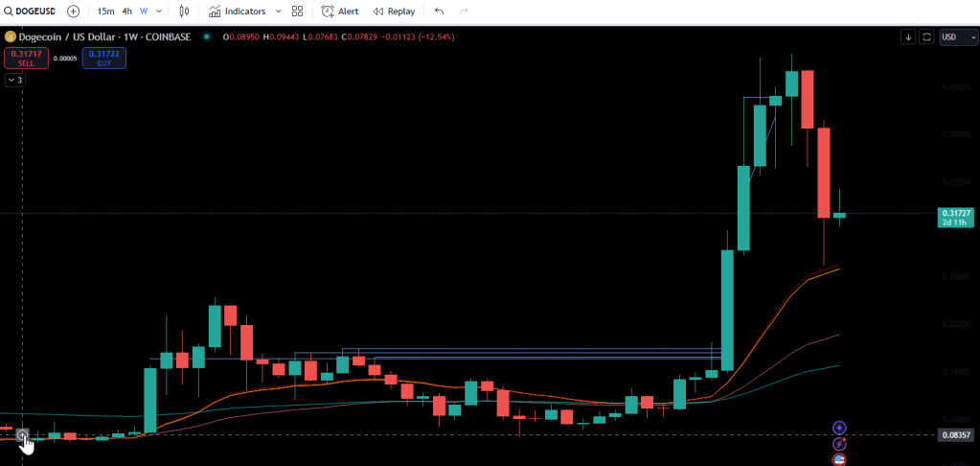Click the lightning bolt event icon
The width and height of the screenshot is (980, 466).
click(x=839, y=444)
